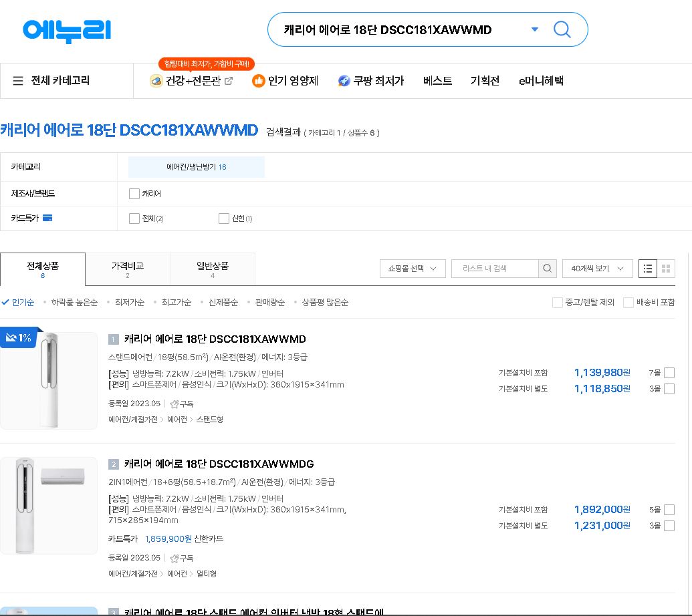This screenshot has height=616, width=692.
Task: Open 인기 영양제 menu
Action: coord(293,81)
